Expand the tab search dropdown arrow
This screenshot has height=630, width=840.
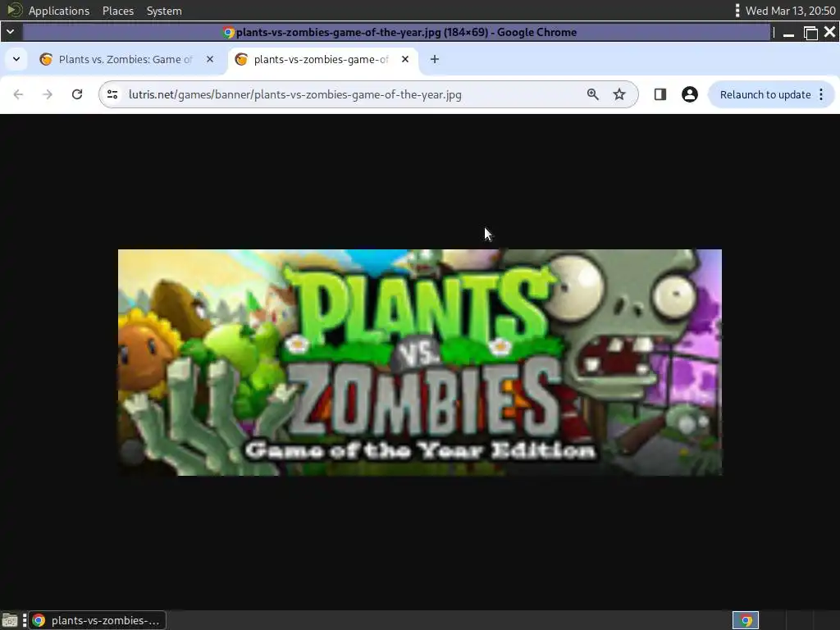(16, 59)
